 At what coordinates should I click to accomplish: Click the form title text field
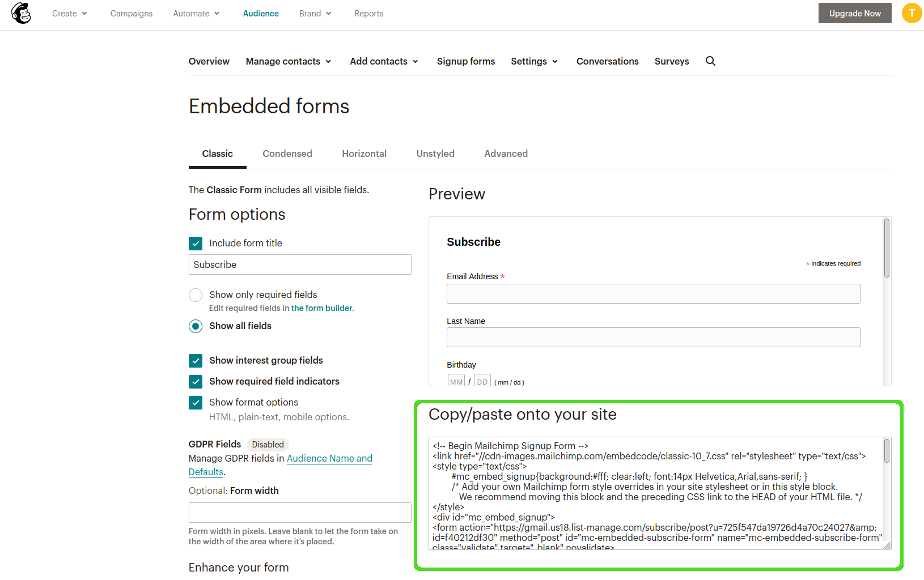(300, 265)
